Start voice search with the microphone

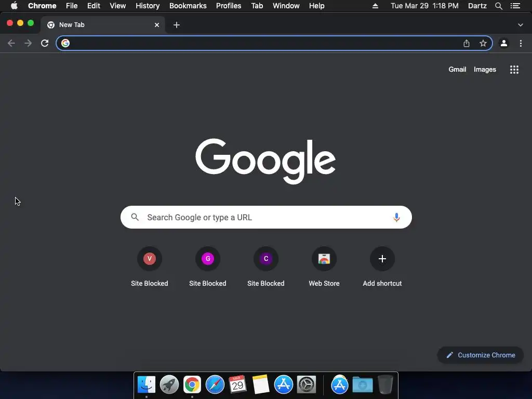(396, 218)
